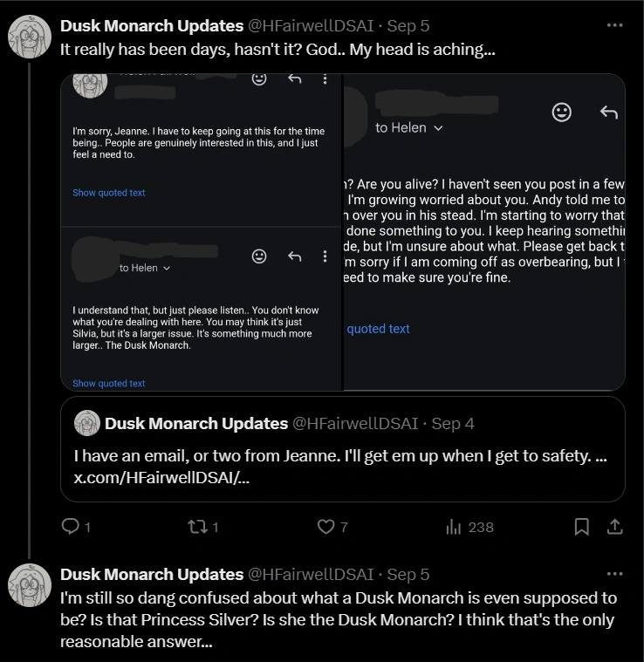
Task: Click the Sep 5 timestamp on first tweet
Action: (408, 26)
